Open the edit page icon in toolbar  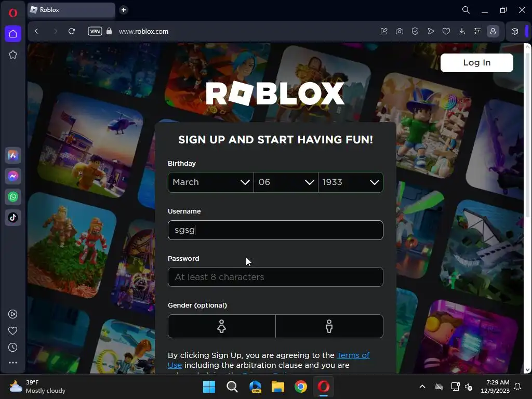(x=384, y=31)
